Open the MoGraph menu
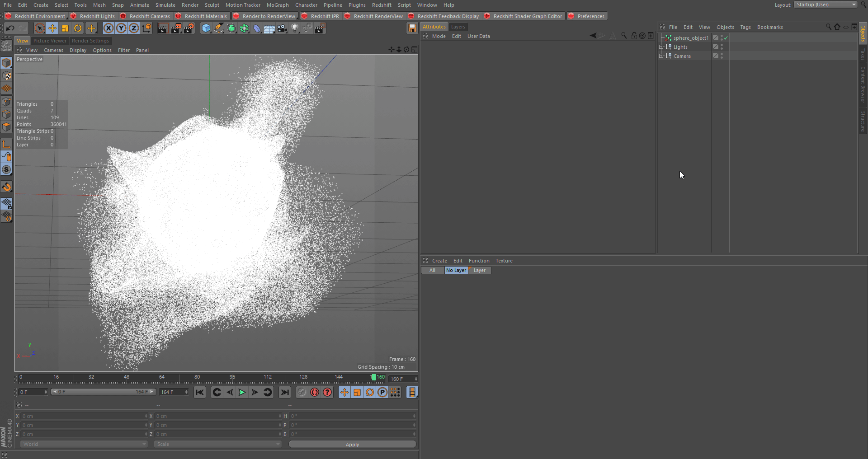Viewport: 868px width, 459px height. [x=278, y=5]
